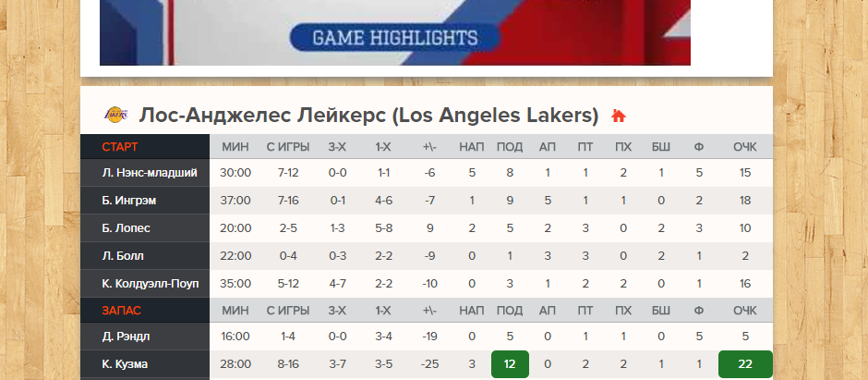Click the МИН column header in starters

(x=235, y=147)
